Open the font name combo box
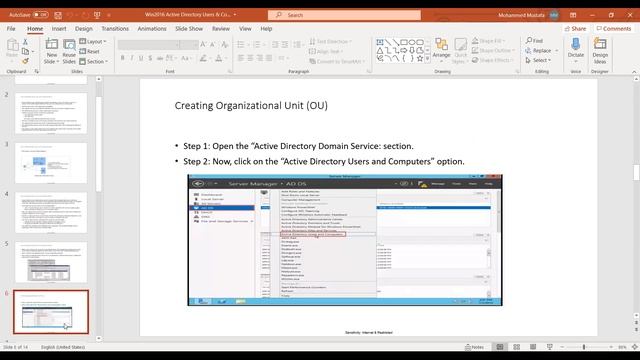Screen dimensions: 640x360 click(x=149, y=44)
